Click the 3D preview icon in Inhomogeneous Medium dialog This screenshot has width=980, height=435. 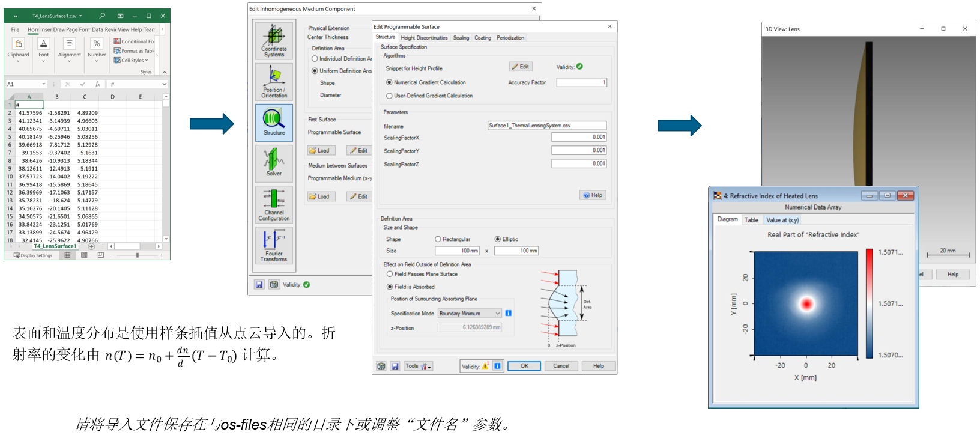click(274, 285)
